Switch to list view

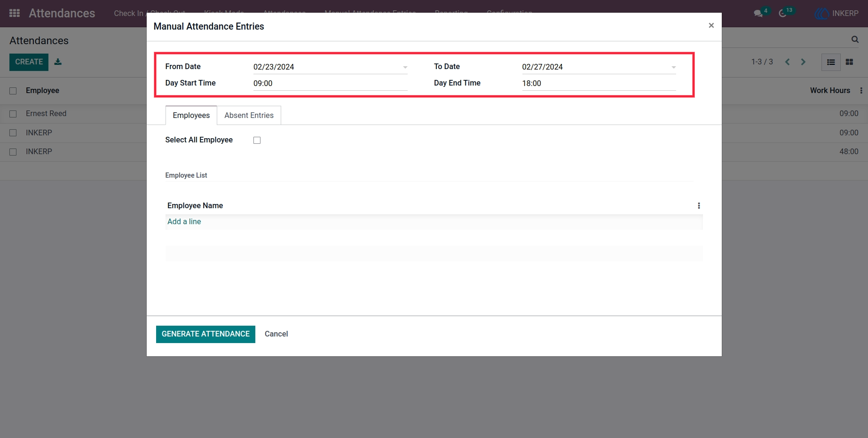tap(831, 62)
